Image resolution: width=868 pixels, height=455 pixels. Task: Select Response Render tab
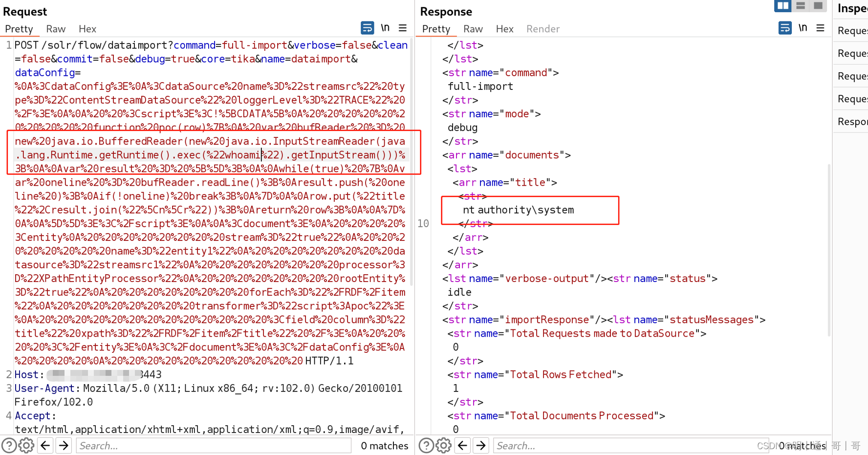(543, 29)
